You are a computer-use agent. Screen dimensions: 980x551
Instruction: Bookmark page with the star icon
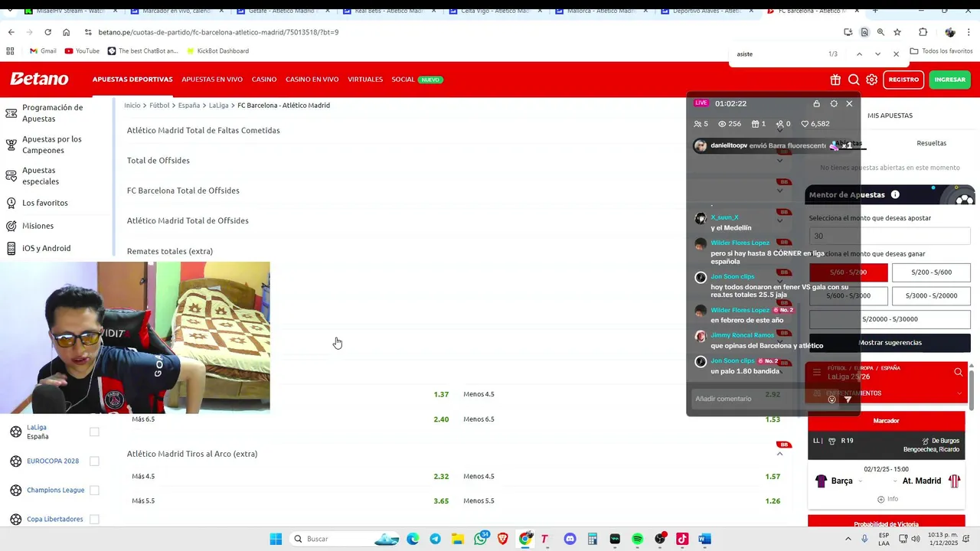click(897, 32)
